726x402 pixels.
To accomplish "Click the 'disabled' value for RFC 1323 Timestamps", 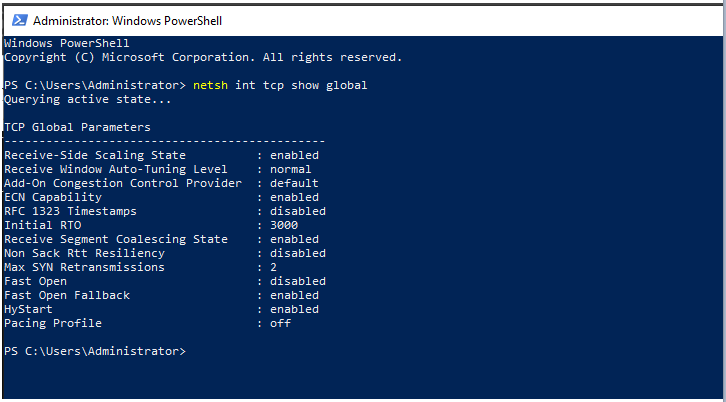I will (298, 211).
